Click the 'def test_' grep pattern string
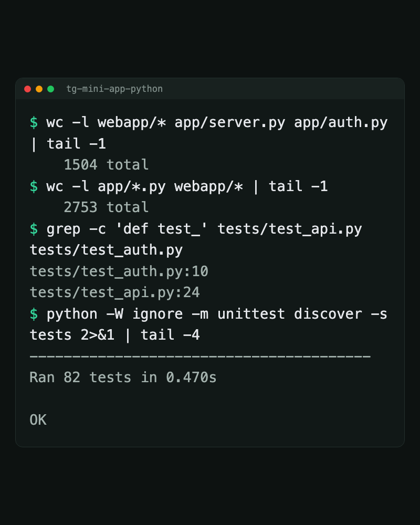Viewport: 420px width, 525px height. (161, 229)
